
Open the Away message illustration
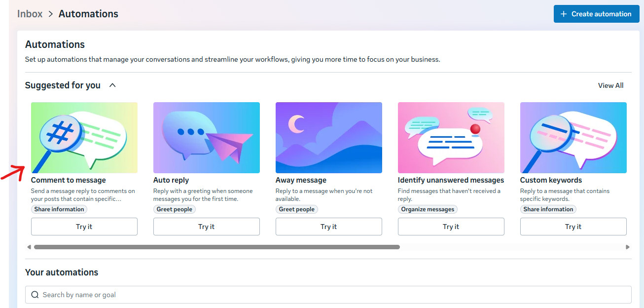click(x=329, y=138)
